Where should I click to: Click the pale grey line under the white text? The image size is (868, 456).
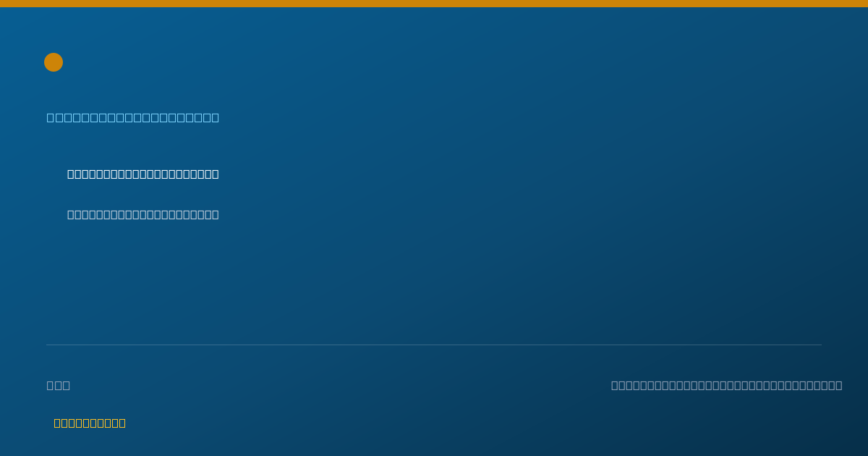143,214
